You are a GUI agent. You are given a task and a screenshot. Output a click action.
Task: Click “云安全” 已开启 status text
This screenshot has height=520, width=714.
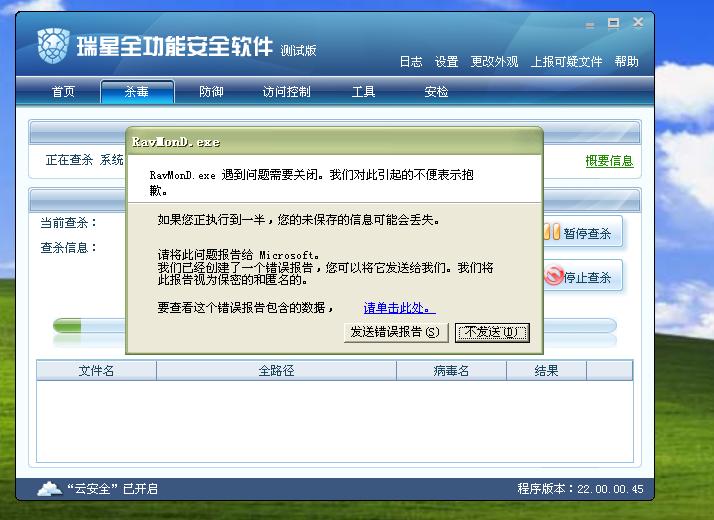tap(112, 489)
